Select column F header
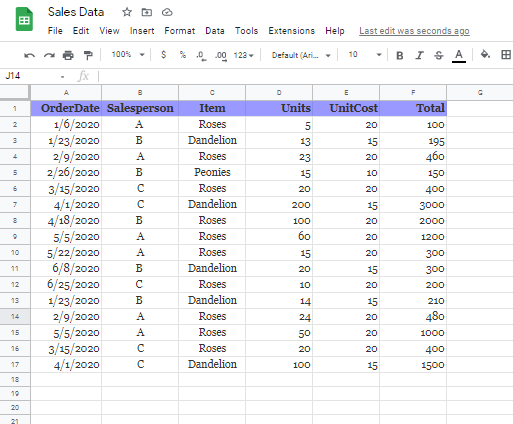The image size is (513, 424). tap(413, 92)
